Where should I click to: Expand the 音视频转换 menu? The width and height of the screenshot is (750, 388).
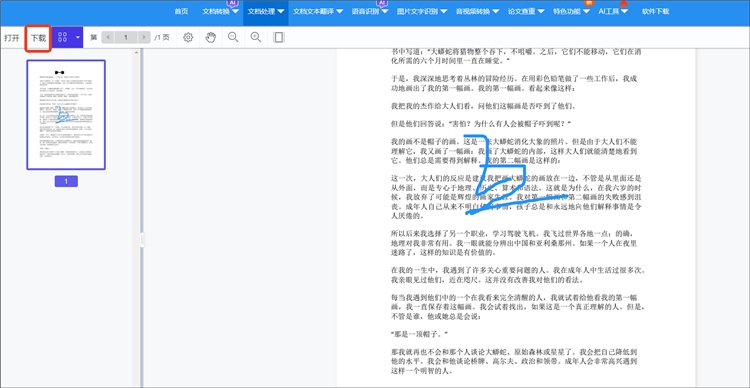(477, 11)
